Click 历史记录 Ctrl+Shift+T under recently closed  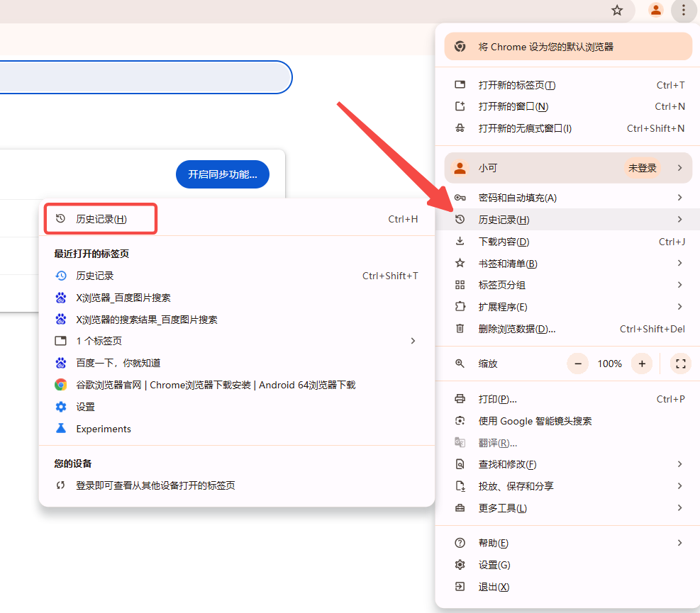click(237, 276)
